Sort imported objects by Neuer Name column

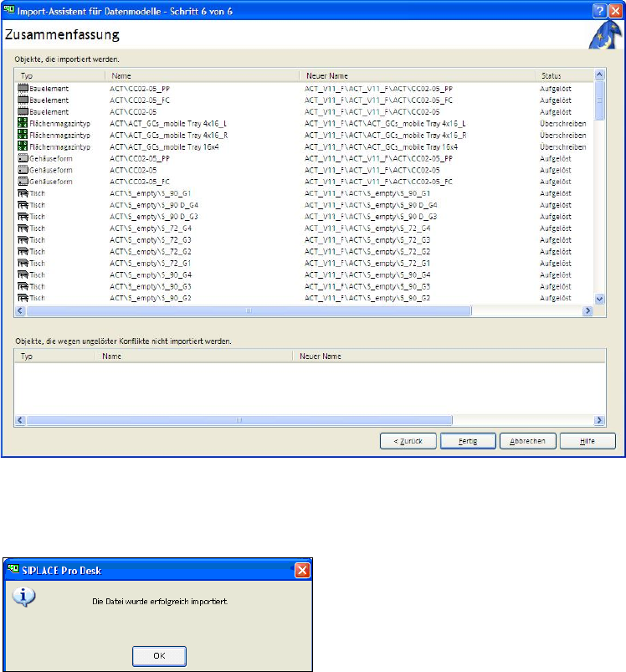point(418,75)
